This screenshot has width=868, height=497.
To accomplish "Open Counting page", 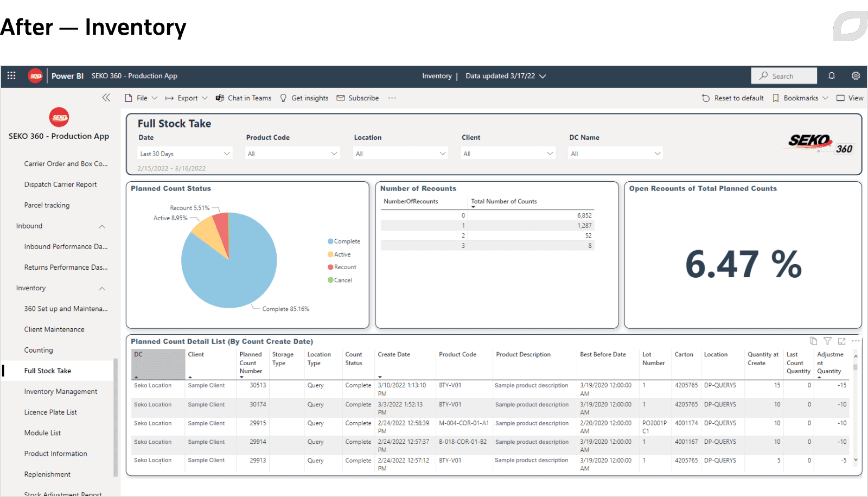I will click(x=39, y=350).
